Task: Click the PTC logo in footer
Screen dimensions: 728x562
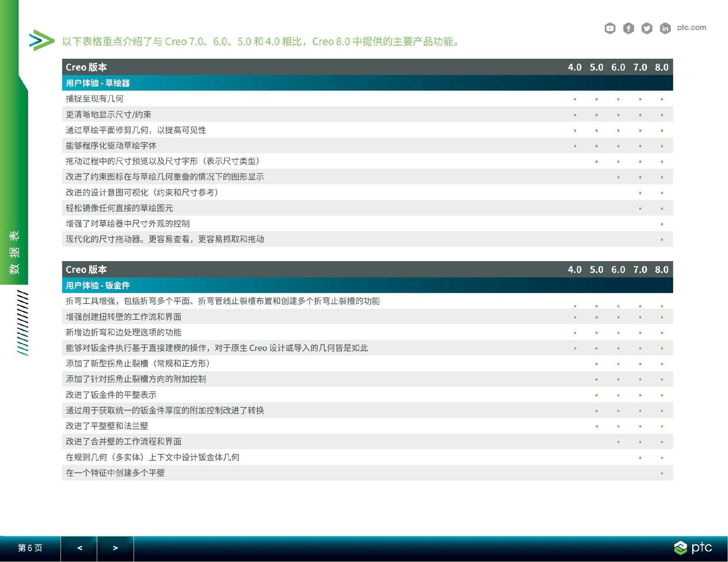Action: 693,548
